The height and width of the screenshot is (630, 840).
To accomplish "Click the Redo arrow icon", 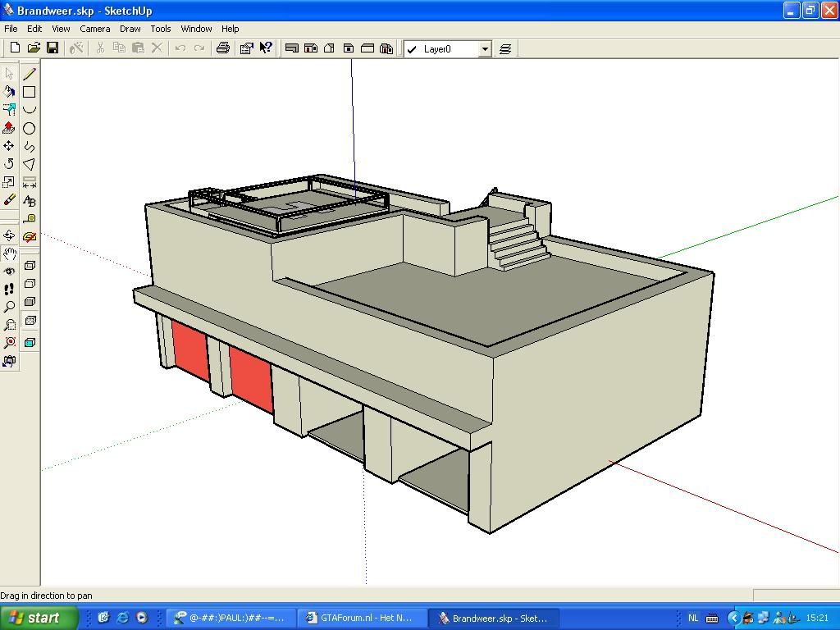I will (199, 48).
